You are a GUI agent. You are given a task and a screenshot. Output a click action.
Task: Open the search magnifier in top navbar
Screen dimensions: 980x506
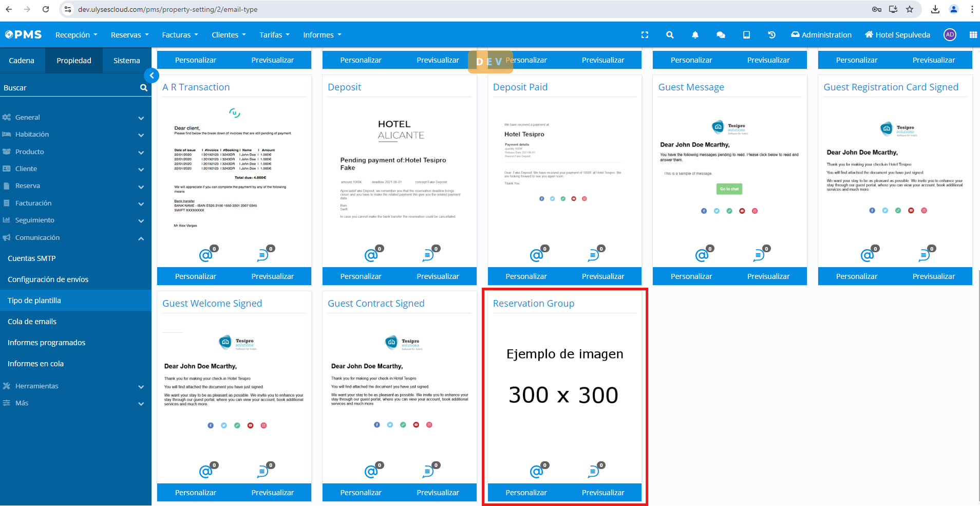670,35
